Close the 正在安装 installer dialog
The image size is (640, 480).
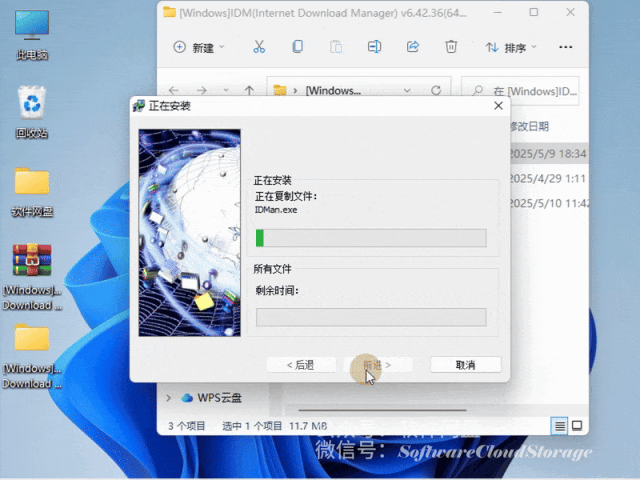point(498,106)
